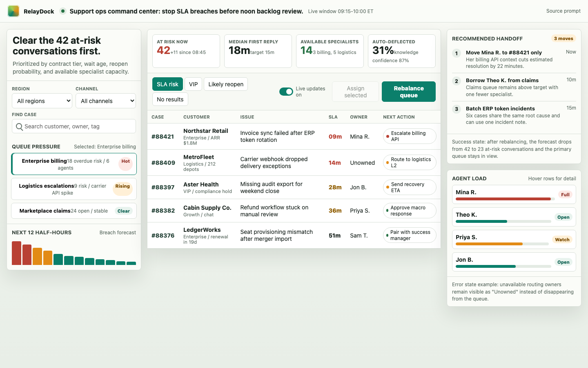Click the At Risk Now metric card
This screenshot has width=588, height=368.
click(186, 51)
